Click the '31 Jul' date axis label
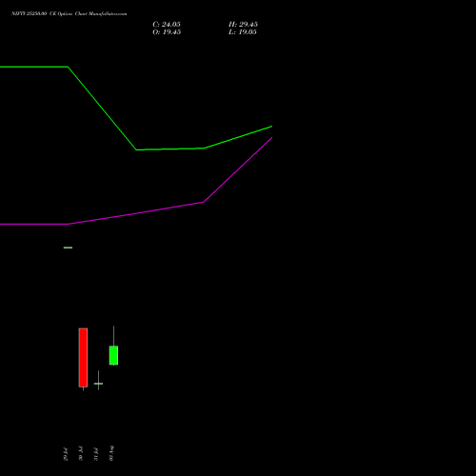 96,454
